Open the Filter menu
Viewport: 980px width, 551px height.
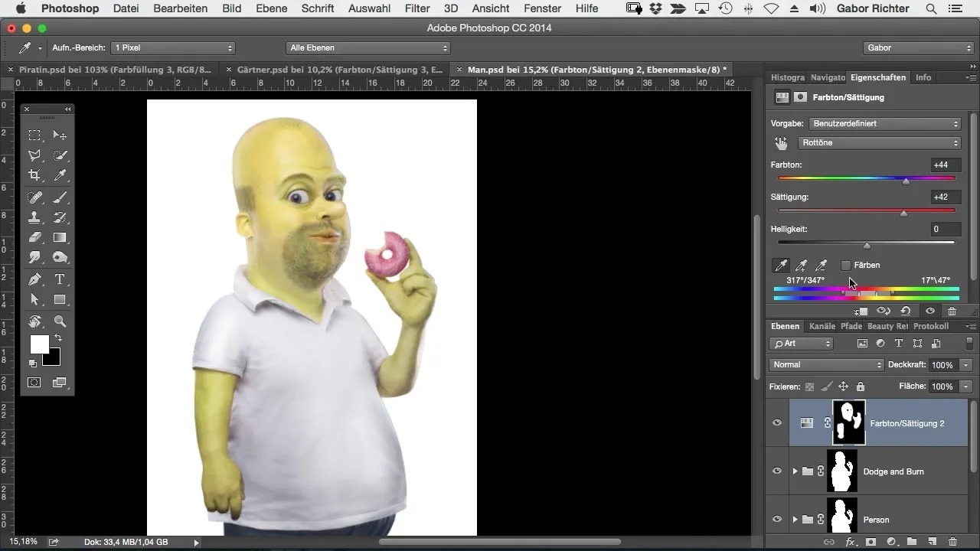click(417, 8)
